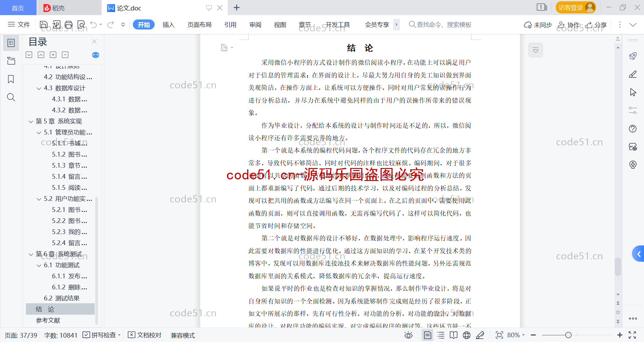The image size is (644, 342).
Task: Enter fullscreen with the expand icon
Action: pos(632,335)
